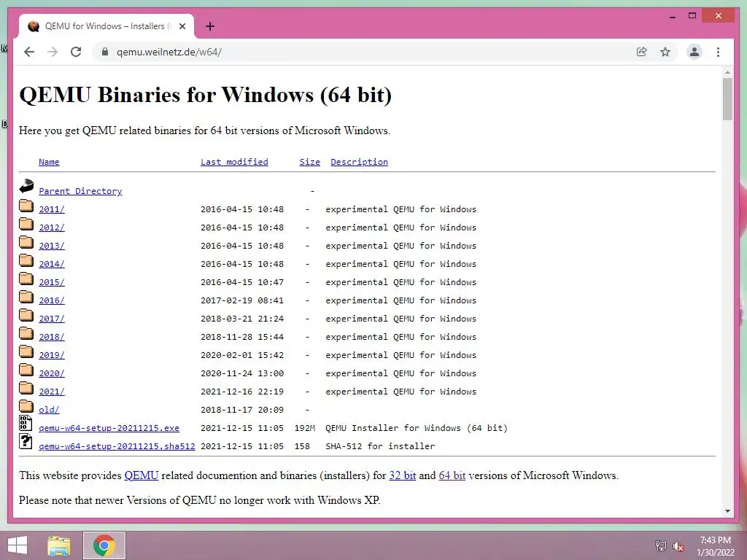Click the browser forward arrow
Viewport: 747px width, 560px height.
pyautogui.click(x=53, y=52)
